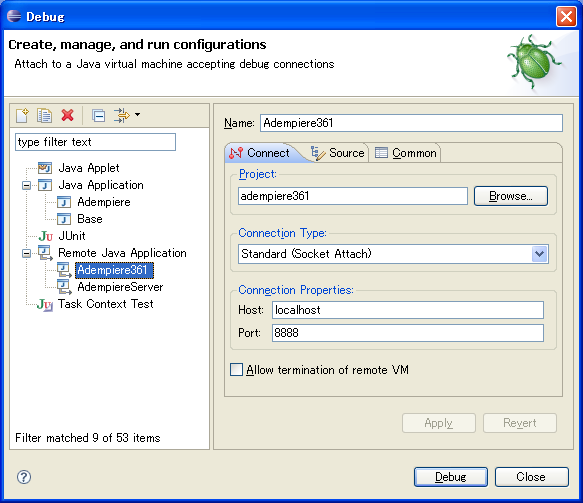This screenshot has height=503, width=583.
Task: Select the Adempiere configuration label
Action: pos(104,202)
